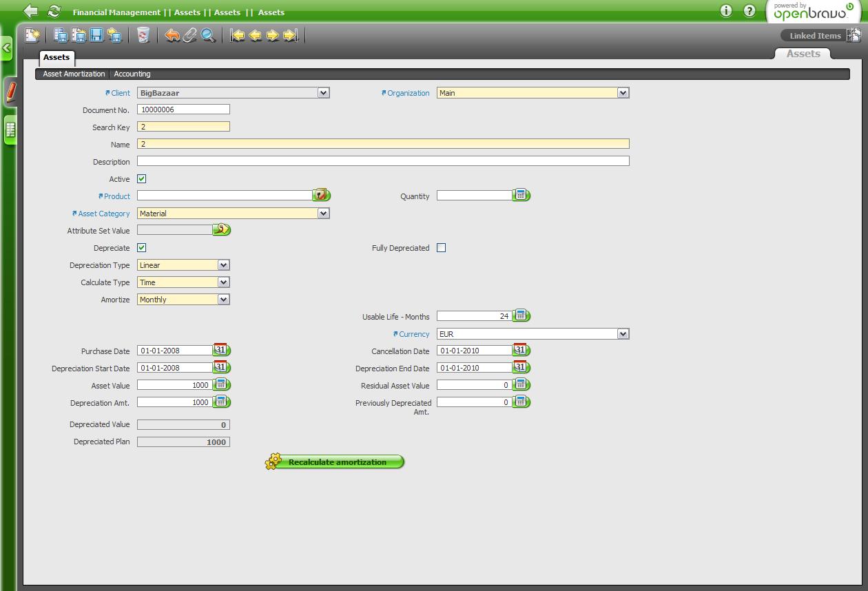
Task: Enable the Fully Depreciated checkbox
Action: click(442, 248)
